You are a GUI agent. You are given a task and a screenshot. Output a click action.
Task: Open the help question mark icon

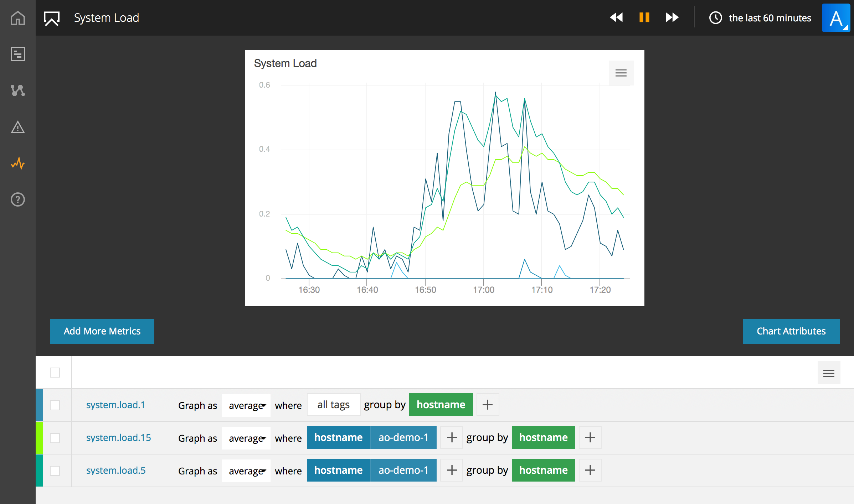(17, 200)
